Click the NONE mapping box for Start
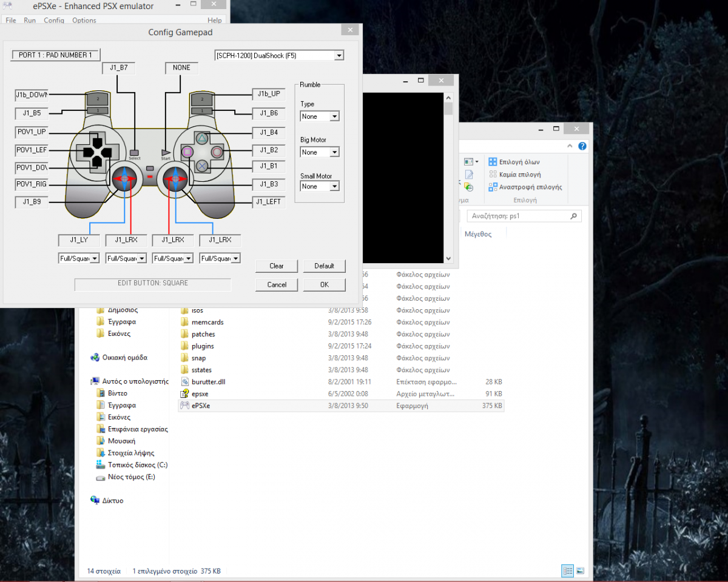This screenshot has height=582, width=728. [181, 68]
